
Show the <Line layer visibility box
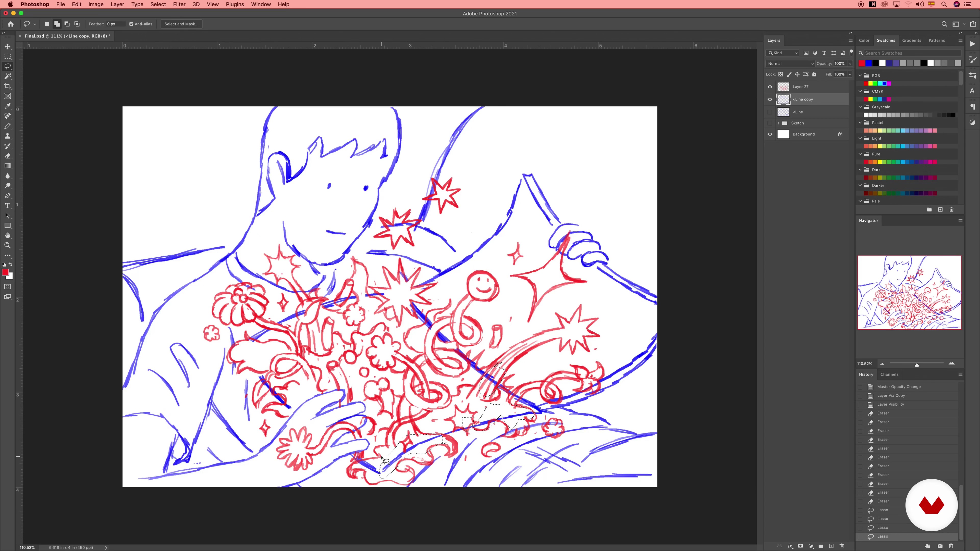pos(770,112)
